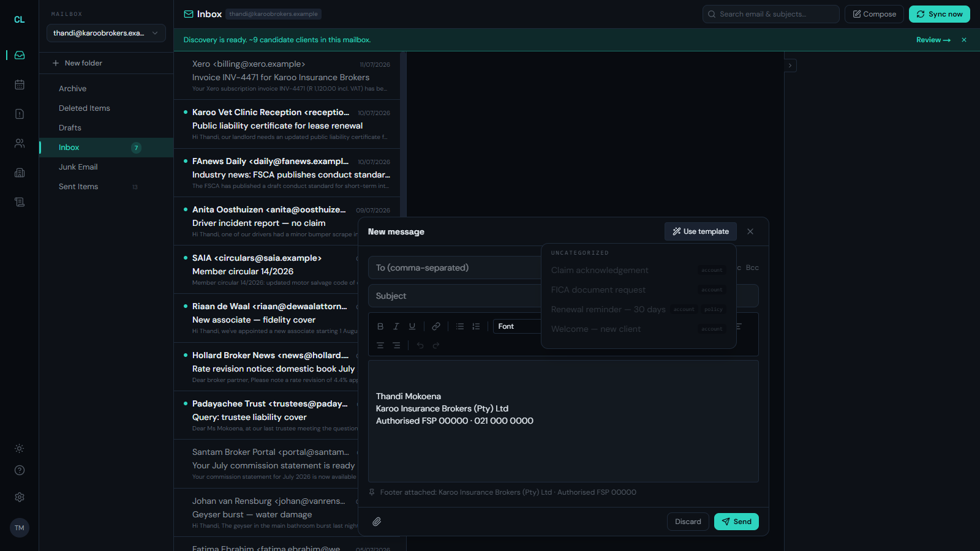
Task: Open the document alert icon in rail
Action: (20, 114)
